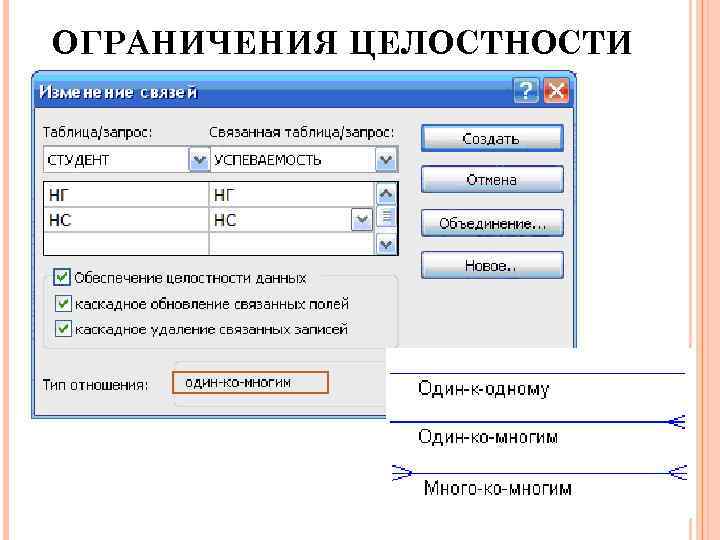Click the Связанная таблица/запрос label

pos(301,132)
